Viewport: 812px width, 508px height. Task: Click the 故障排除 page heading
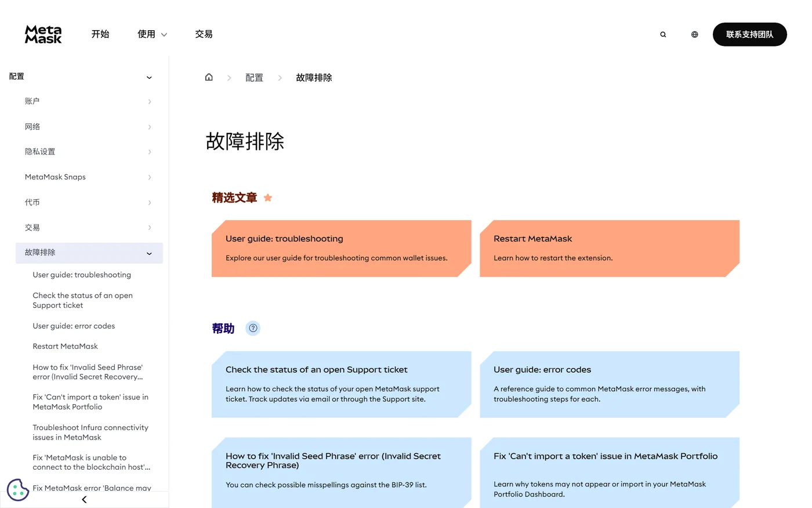245,141
